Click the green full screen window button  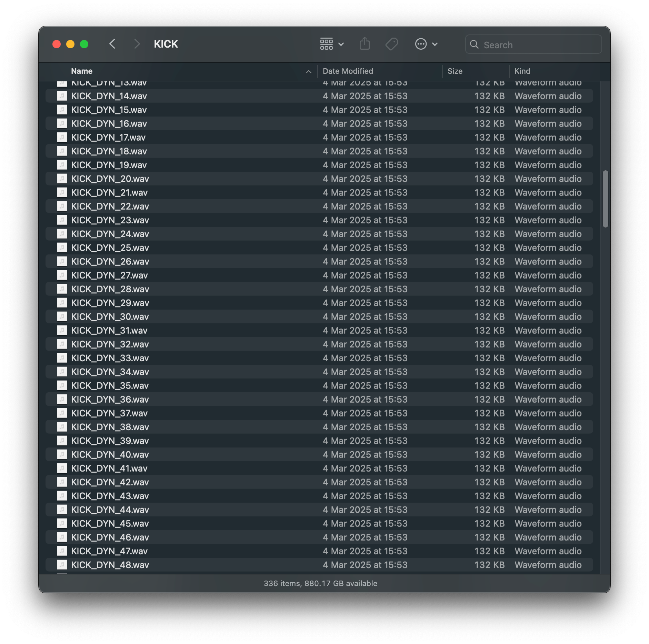[x=84, y=44]
